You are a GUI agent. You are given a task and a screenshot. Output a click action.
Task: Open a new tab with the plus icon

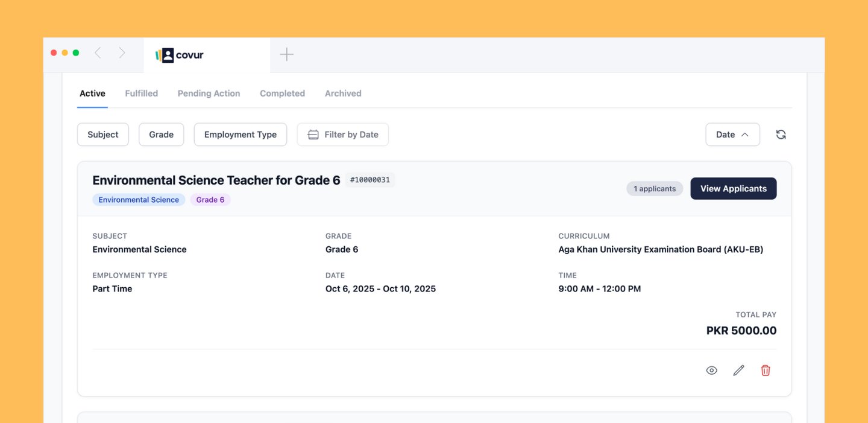287,54
